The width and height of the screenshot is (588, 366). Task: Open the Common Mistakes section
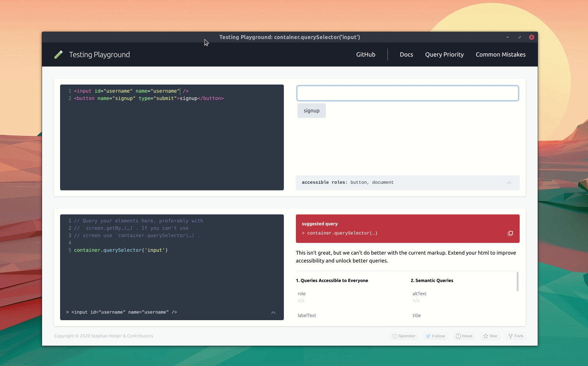pos(501,54)
